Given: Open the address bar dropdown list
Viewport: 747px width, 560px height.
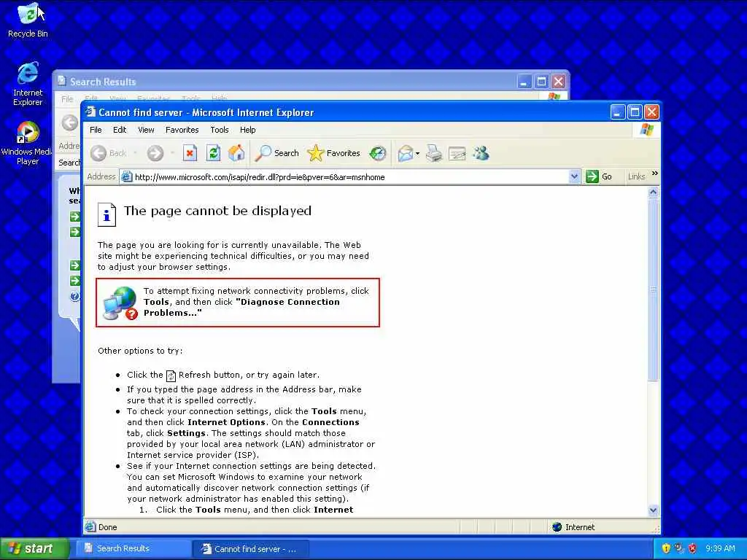Looking at the screenshot, I should coord(574,176).
